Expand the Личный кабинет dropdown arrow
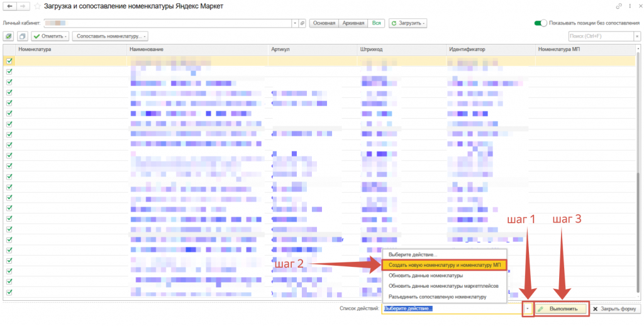Viewport: 644px width, 326px height. (295, 23)
